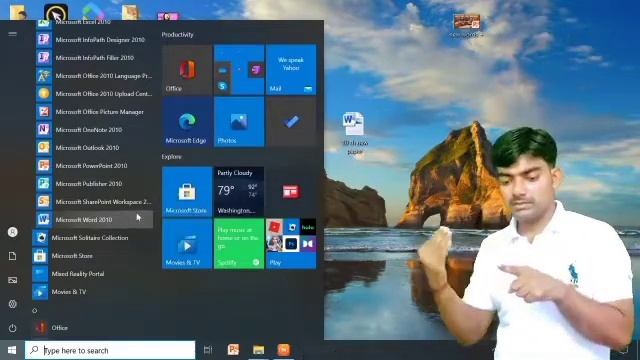Screen dimensions: 640x360
Task: Click the 'Type here to search' box
Action: (110, 350)
